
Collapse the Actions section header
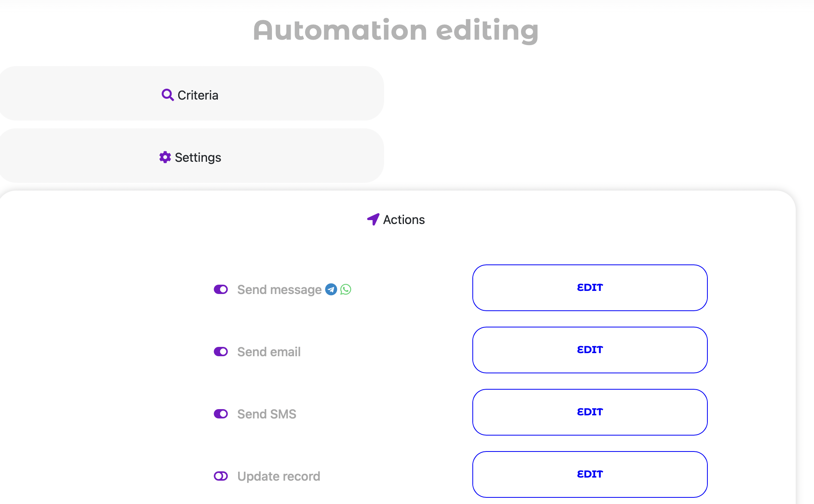click(x=396, y=220)
